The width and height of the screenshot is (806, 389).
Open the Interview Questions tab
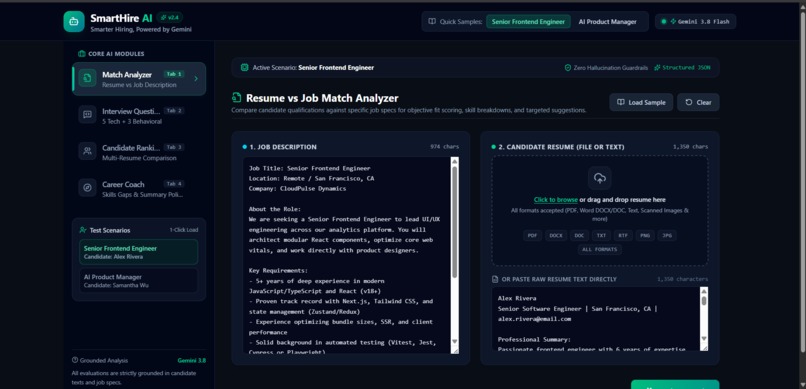click(139, 116)
